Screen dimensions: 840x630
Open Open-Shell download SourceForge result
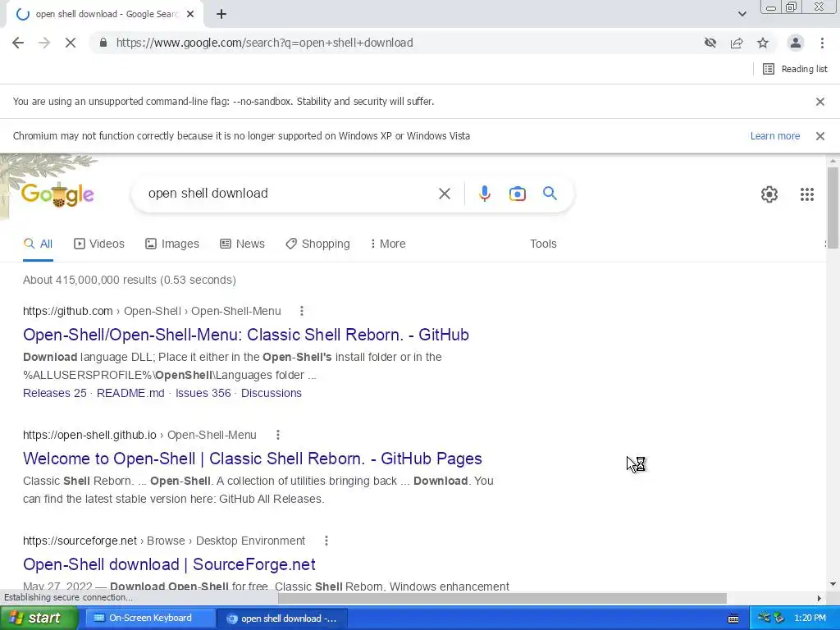169,564
